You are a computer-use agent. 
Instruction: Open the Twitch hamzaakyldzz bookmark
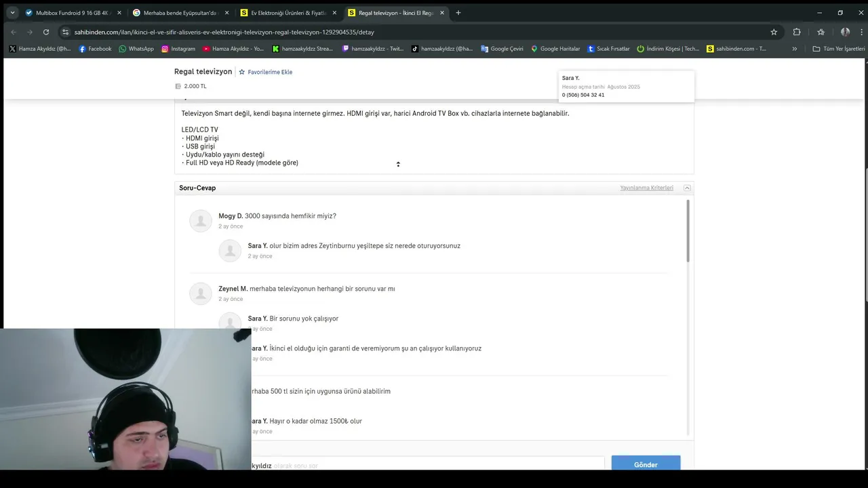point(373,49)
